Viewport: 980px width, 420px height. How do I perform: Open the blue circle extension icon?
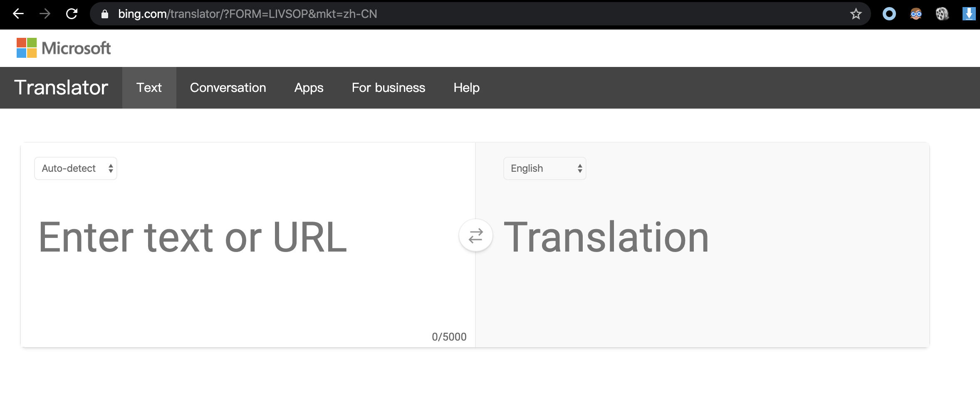(889, 14)
